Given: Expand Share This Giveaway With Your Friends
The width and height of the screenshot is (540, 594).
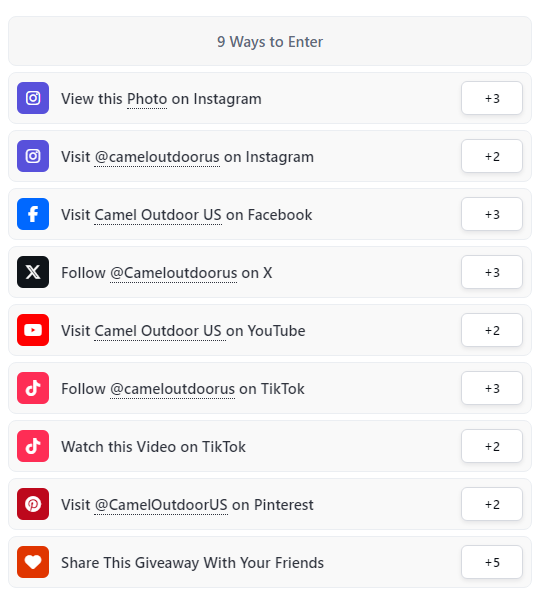Looking at the screenshot, I should (x=270, y=562).
